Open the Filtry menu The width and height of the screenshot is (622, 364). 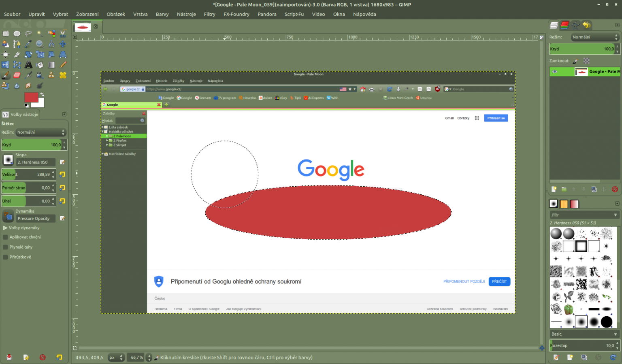[x=209, y=14]
